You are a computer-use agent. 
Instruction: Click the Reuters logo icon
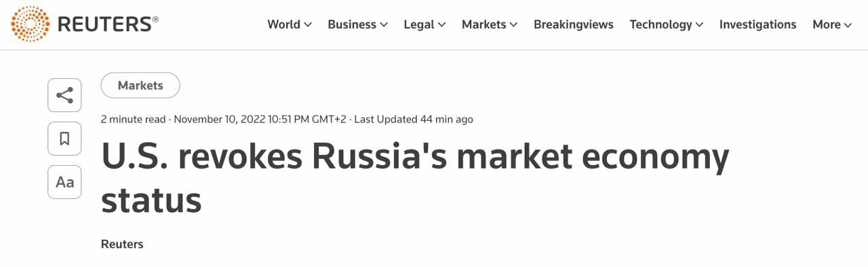[30, 24]
